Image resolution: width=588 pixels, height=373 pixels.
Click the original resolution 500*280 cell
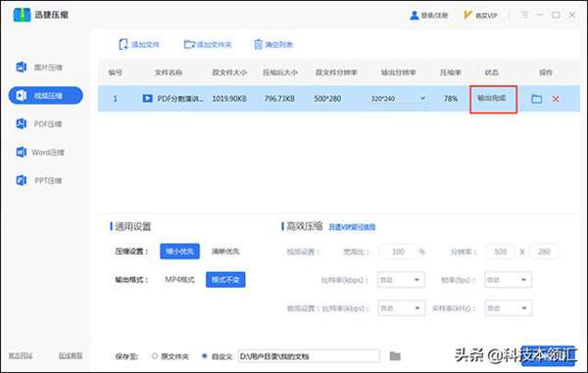click(x=327, y=99)
